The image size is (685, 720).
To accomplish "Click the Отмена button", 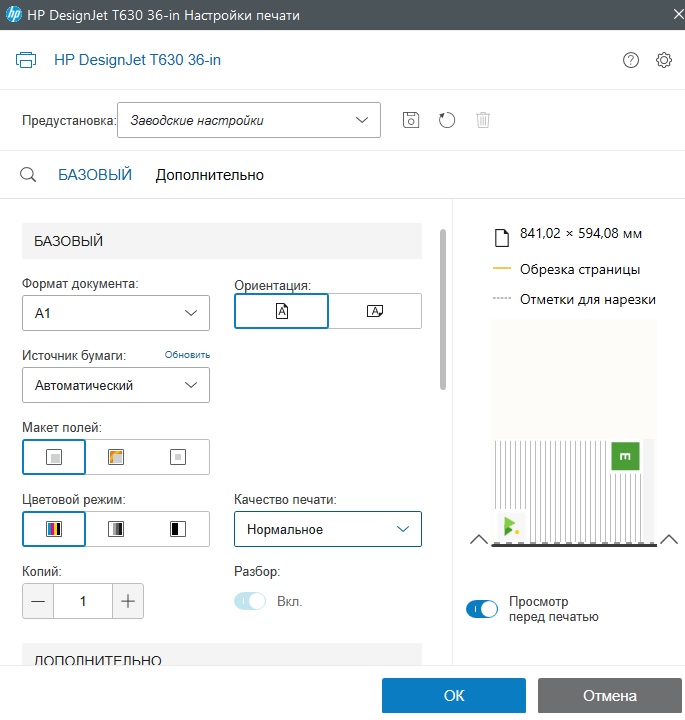I will point(610,695).
